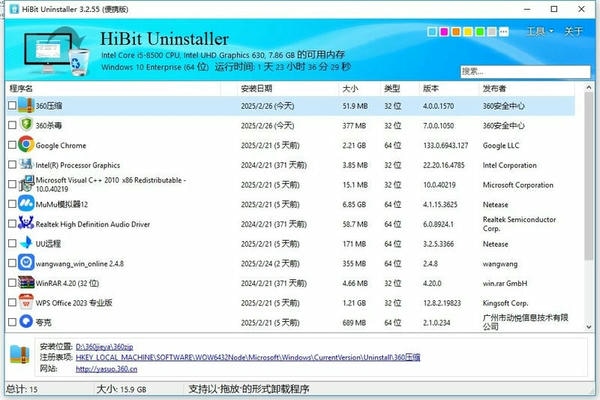Open the 关于 menu
600x400 pixels.
pos(573,31)
